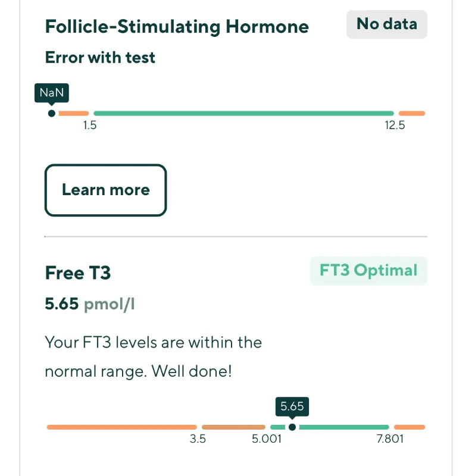Click the orange low segment of FSH bar
Screen dimensions: 472x476
coord(73,114)
